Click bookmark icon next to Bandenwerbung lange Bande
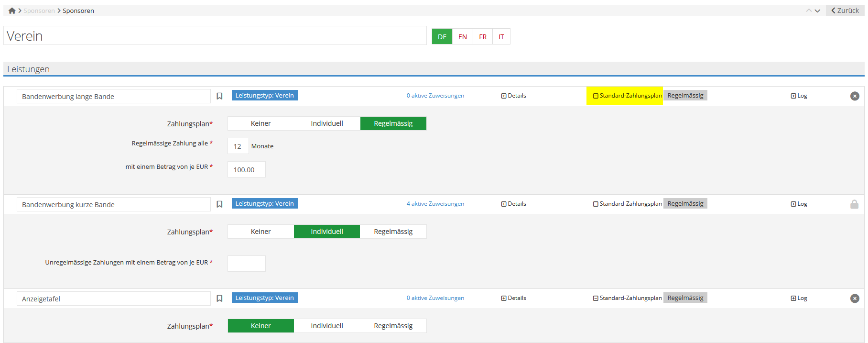Screen dimensions: 868x343 pyautogui.click(x=219, y=96)
